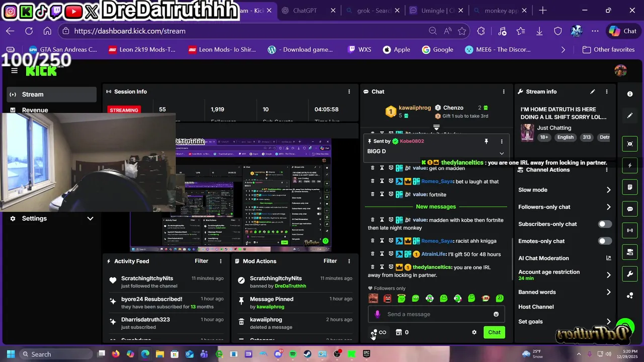The width and height of the screenshot is (644, 362).
Task: Expand the Settings sidebar chevron
Action: point(90,219)
